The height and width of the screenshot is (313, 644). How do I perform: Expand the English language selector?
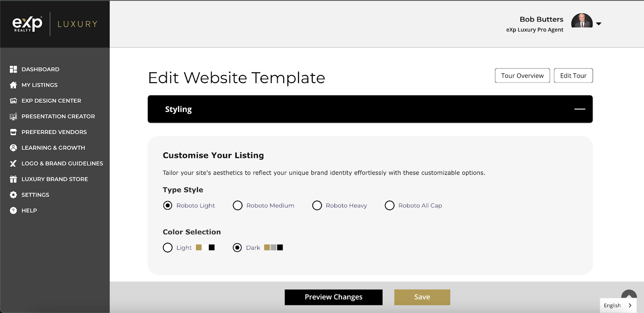click(x=618, y=305)
